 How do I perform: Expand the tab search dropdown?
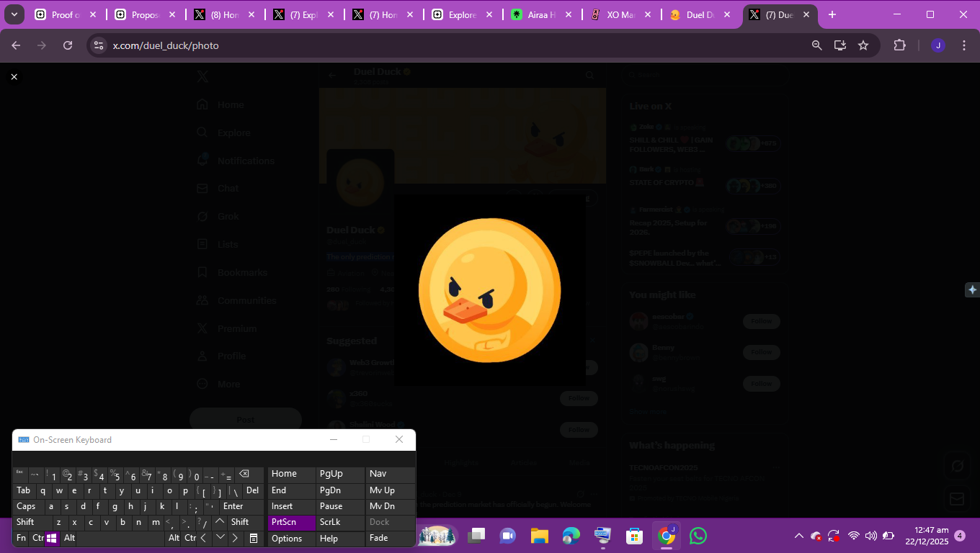[14, 14]
